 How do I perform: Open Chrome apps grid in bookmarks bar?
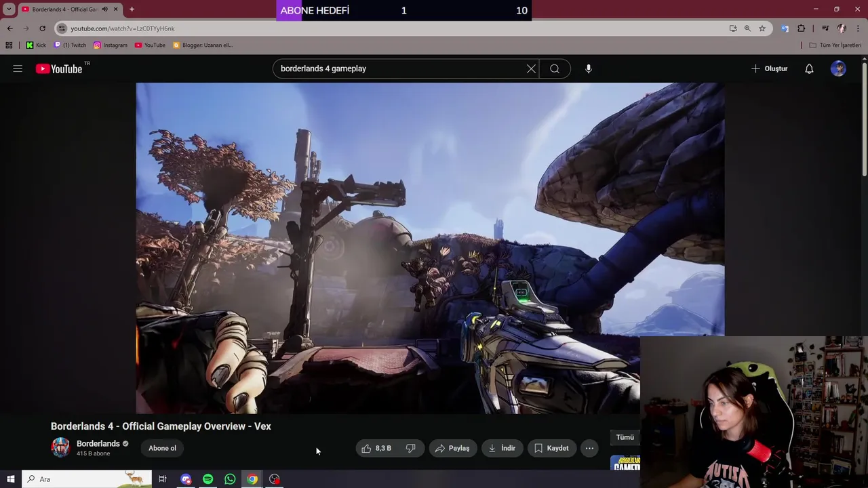pos(9,45)
